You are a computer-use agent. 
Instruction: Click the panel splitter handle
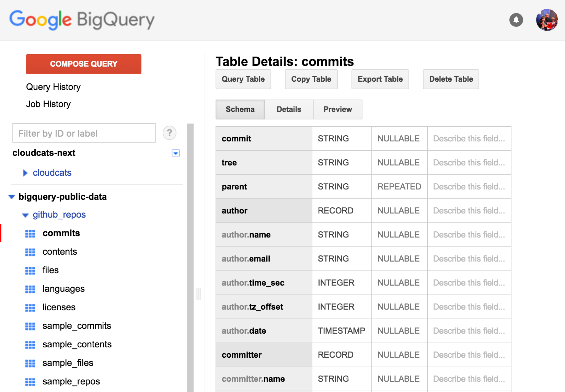pyautogui.click(x=198, y=294)
